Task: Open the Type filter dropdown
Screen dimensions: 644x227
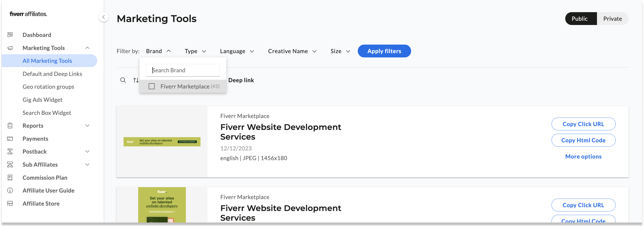Action: [x=195, y=51]
